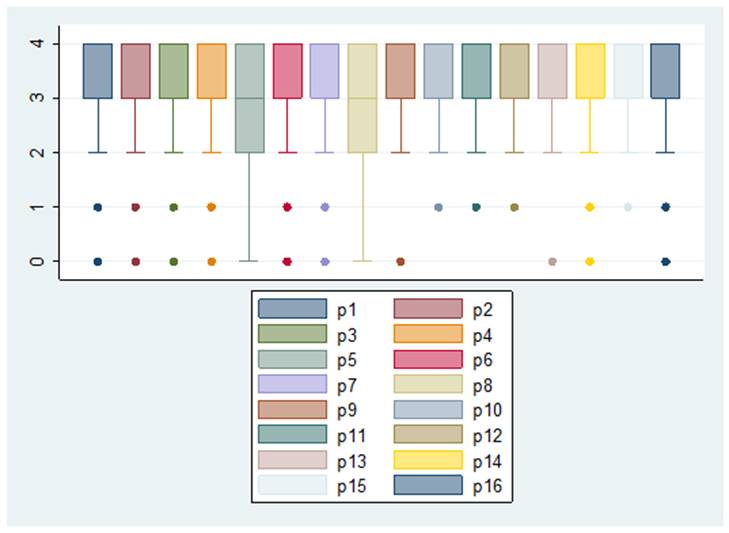The image size is (729, 533).
Task: Click the p6 pink legend swatch
Action: tap(428, 358)
